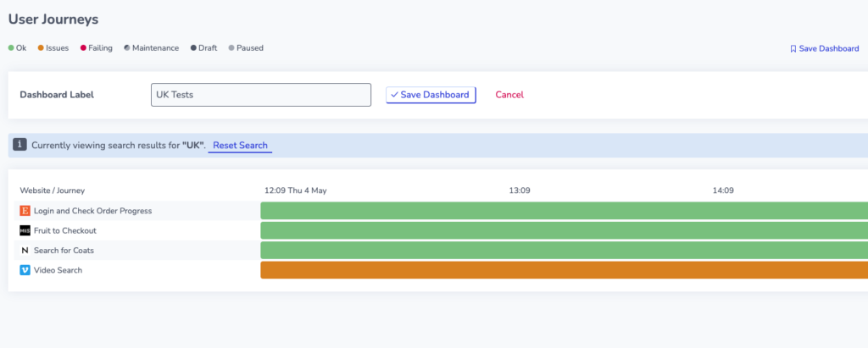Click the Vimeo logo icon beside Video Search

click(x=25, y=271)
